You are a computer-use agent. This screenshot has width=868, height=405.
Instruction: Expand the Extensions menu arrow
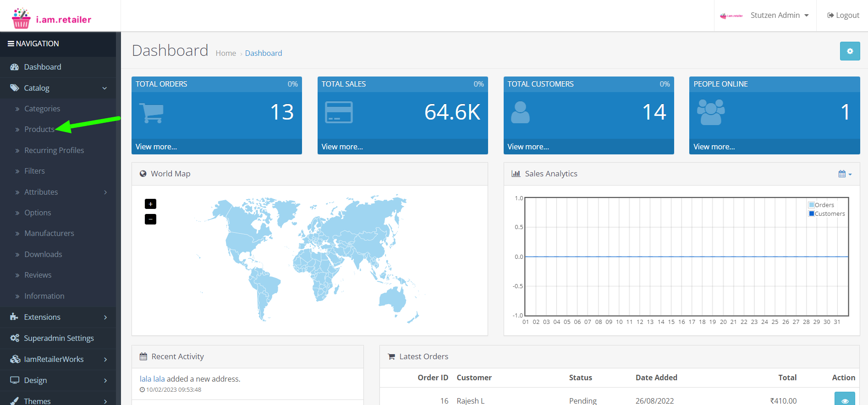pos(105,317)
